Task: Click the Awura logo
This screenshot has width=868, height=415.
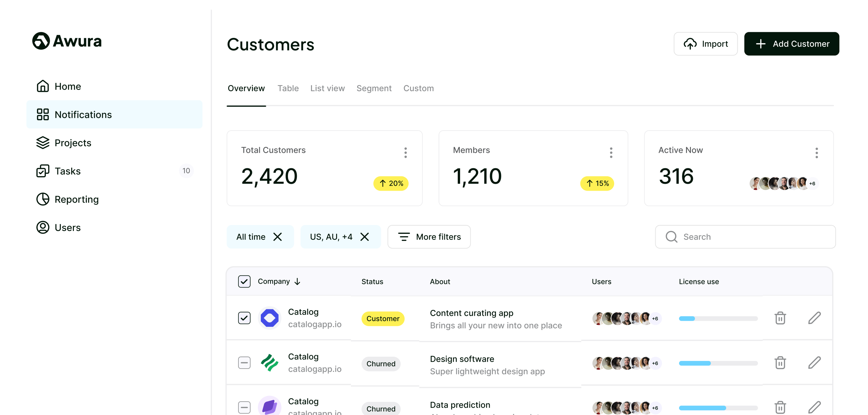Action: (x=67, y=41)
